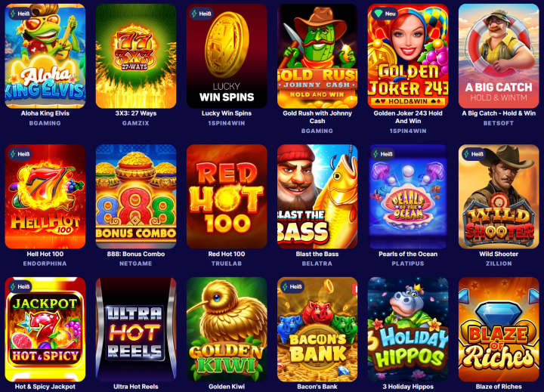Click the BGAMING provider under Aloha King Elvis
This screenshot has height=392, width=544.
tap(45, 123)
